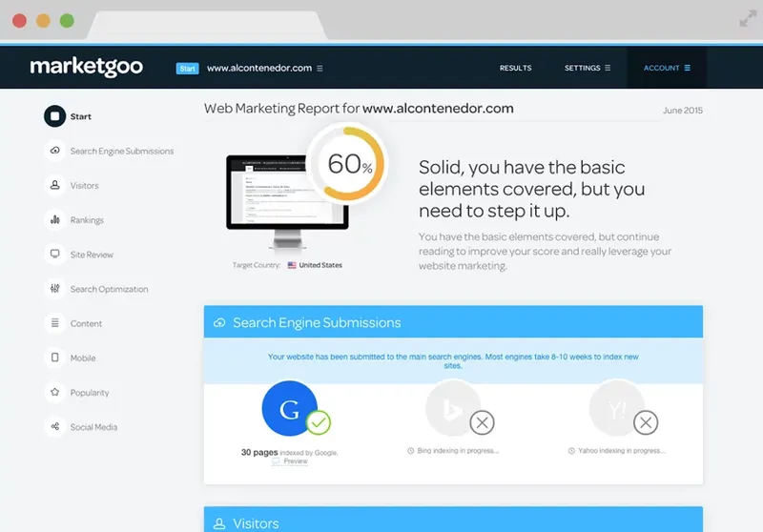Go to Search Optimization section label
Screen dimensions: 763x532
click(109, 289)
